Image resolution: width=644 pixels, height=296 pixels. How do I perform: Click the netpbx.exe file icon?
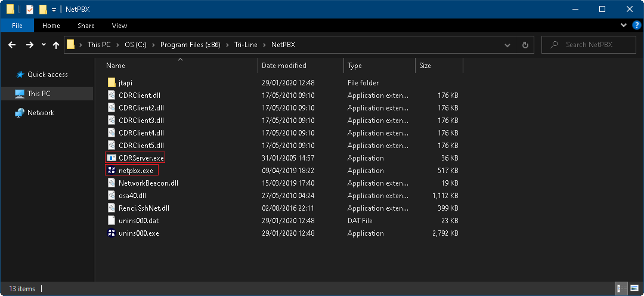[112, 171]
